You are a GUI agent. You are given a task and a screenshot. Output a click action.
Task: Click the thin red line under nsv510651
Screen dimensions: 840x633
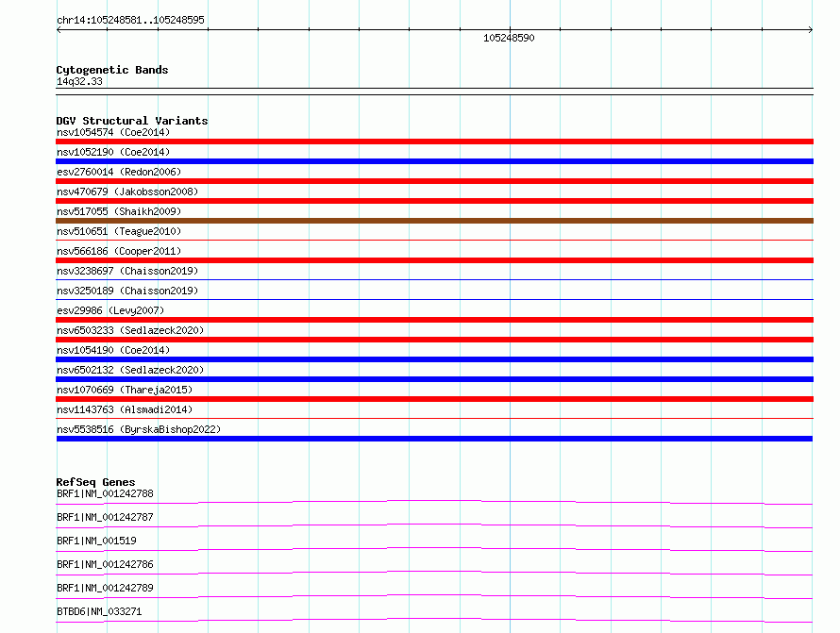(434, 240)
